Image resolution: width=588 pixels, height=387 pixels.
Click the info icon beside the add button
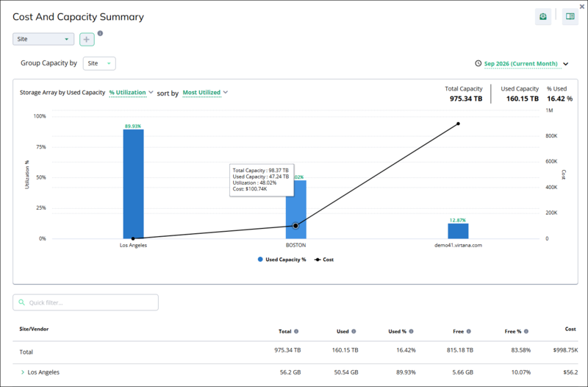pyautogui.click(x=100, y=33)
